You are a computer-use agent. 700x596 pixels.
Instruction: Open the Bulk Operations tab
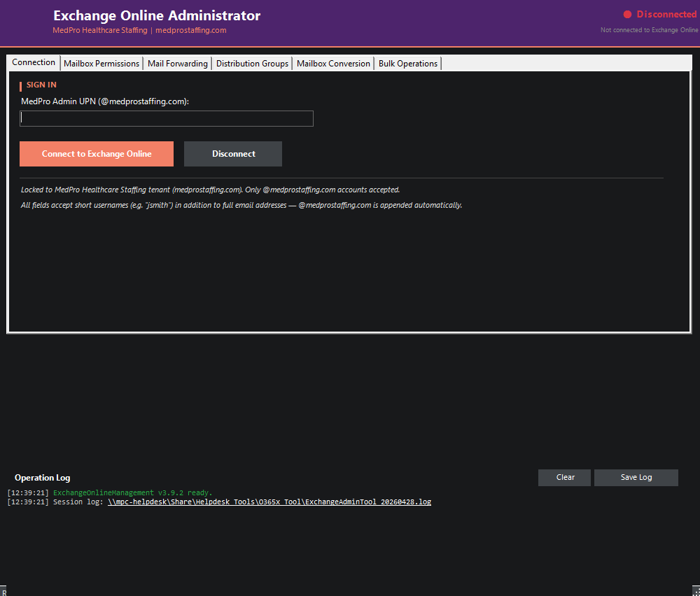pyautogui.click(x=407, y=63)
